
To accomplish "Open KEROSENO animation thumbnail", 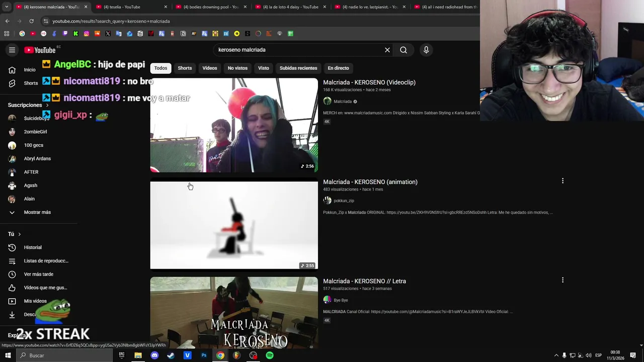I will (234, 225).
